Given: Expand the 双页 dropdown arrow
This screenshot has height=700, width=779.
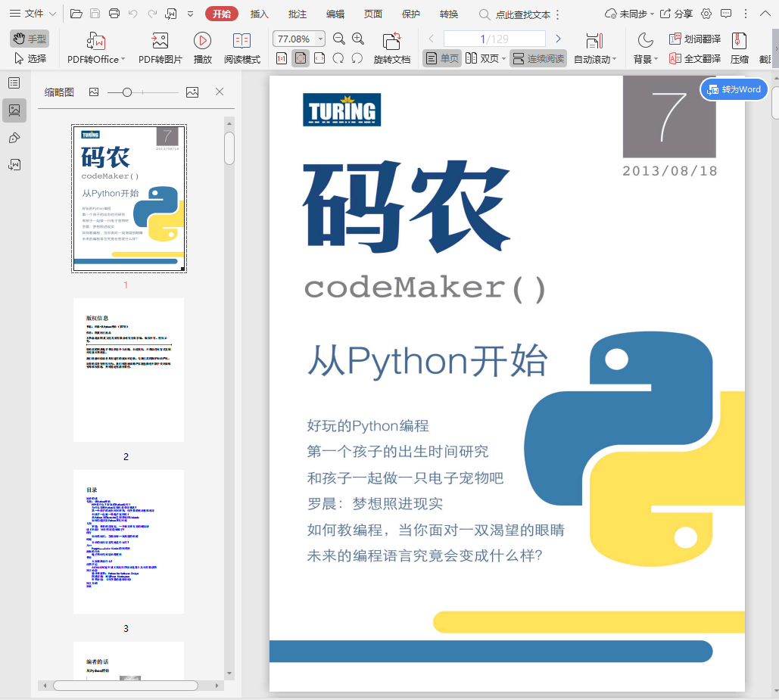Looking at the screenshot, I should 503,59.
